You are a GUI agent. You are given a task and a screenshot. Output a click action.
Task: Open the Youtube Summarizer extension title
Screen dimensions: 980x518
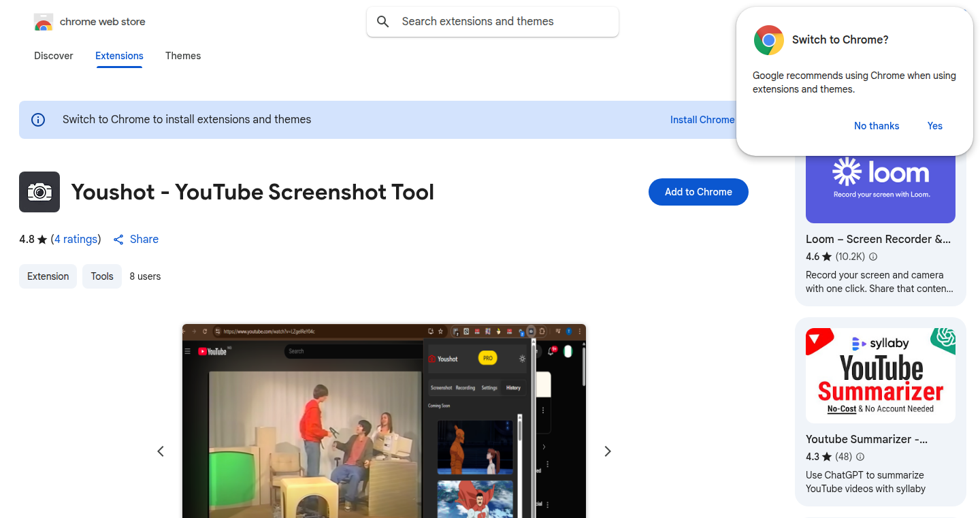pos(866,440)
